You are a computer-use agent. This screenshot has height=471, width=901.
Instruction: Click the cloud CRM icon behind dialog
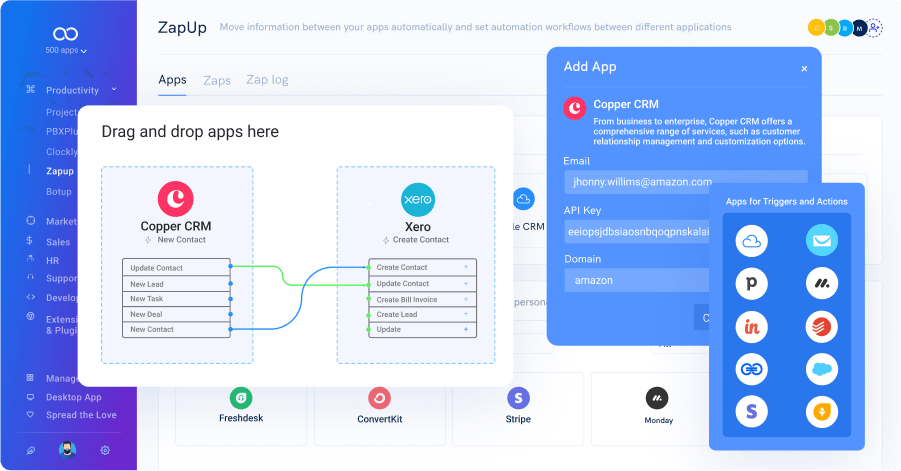click(523, 199)
